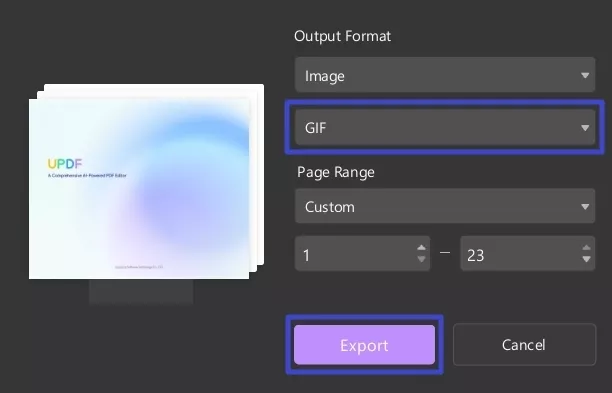Click the UPDF logo in the preview

[65, 164]
